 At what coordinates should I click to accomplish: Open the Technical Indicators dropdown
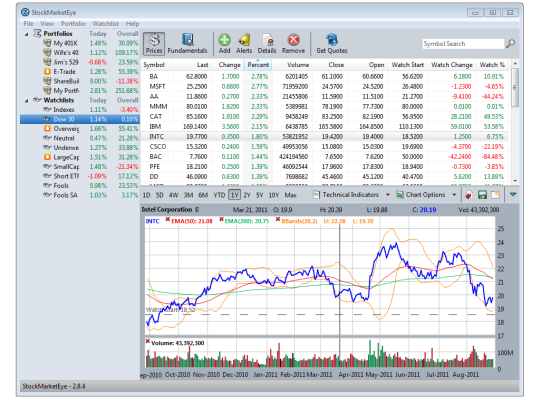coord(351,195)
